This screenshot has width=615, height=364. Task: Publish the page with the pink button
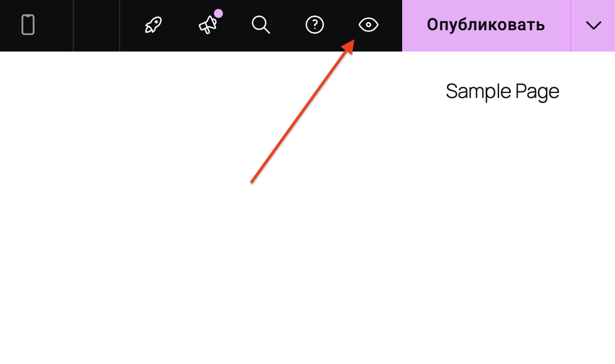click(486, 26)
